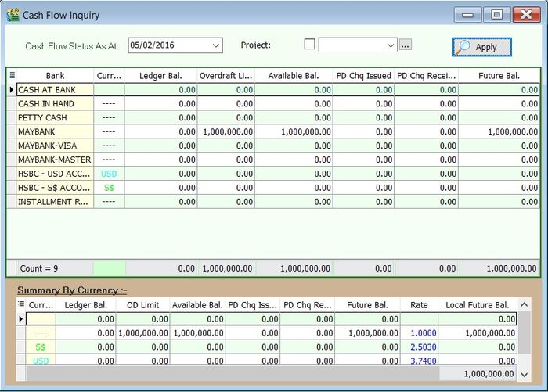This screenshot has width=548, height=392.
Task: Click the Future Bal. column header in bank grid
Action: [x=499, y=76]
